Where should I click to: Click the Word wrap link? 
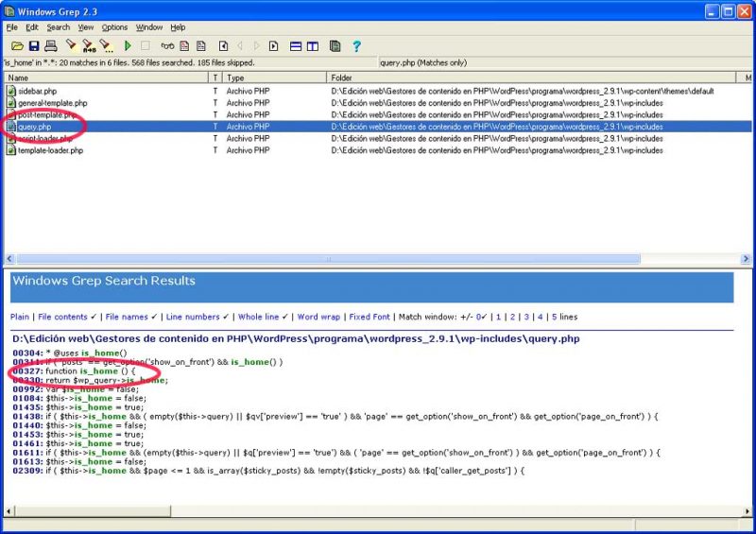[x=318, y=317]
